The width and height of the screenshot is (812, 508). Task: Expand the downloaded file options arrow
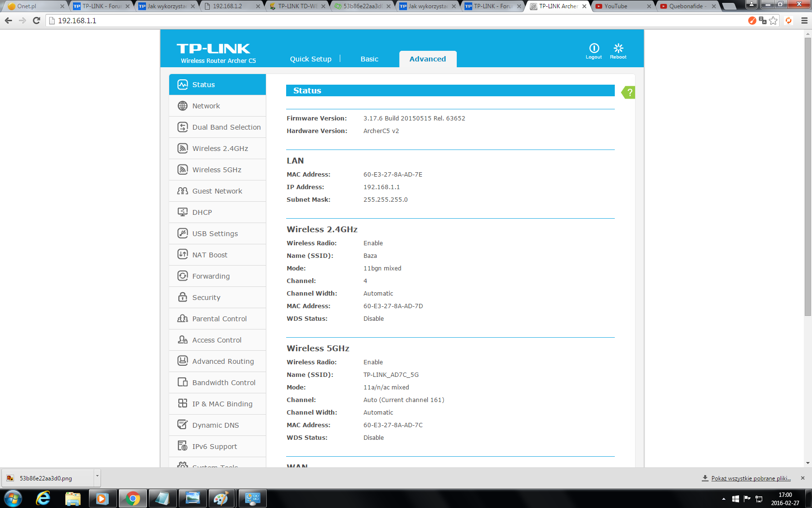tap(97, 476)
